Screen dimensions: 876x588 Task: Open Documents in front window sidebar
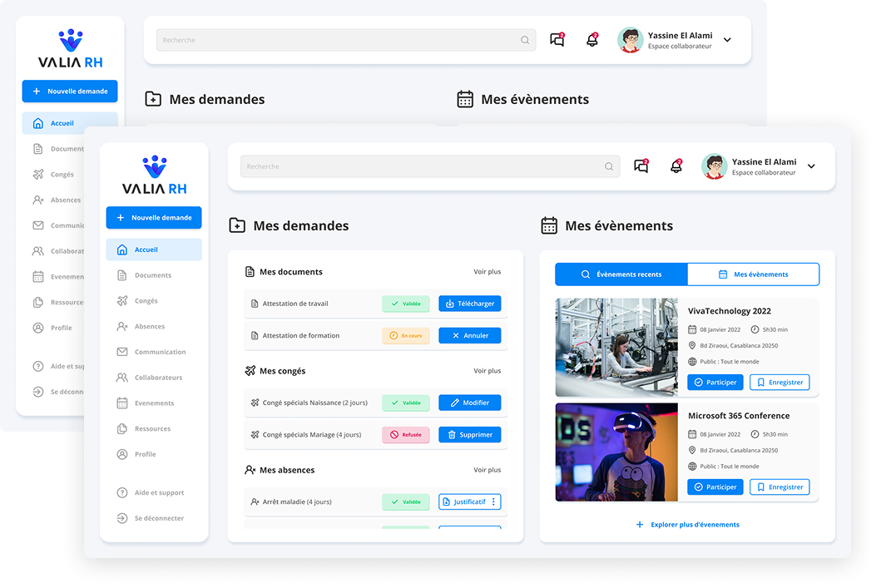(x=154, y=275)
